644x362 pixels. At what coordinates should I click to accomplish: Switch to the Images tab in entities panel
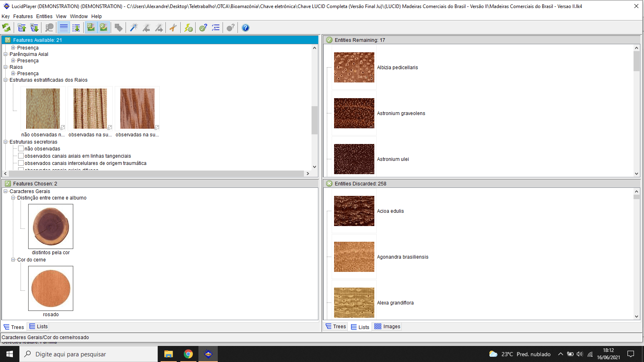[387, 327]
